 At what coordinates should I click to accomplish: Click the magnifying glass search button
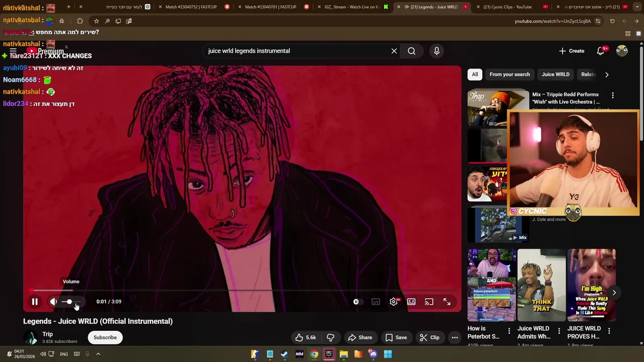pyautogui.click(x=412, y=51)
